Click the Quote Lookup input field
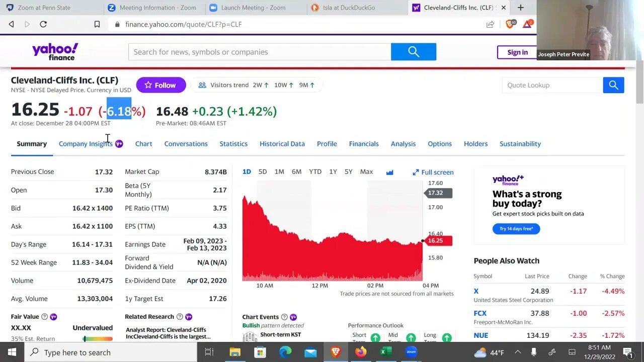Screen dimensions: 644x362 coord(552,85)
